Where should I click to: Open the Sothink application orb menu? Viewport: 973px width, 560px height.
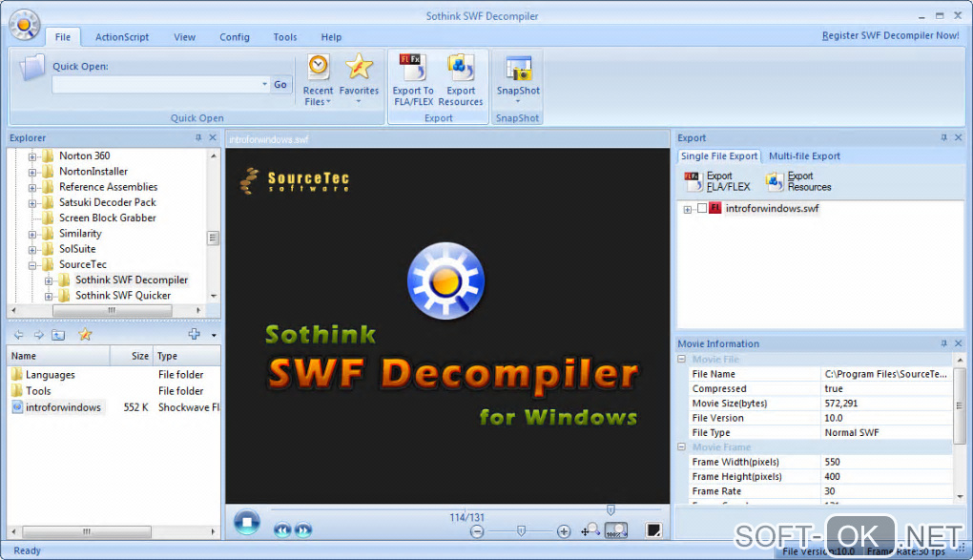(x=24, y=26)
